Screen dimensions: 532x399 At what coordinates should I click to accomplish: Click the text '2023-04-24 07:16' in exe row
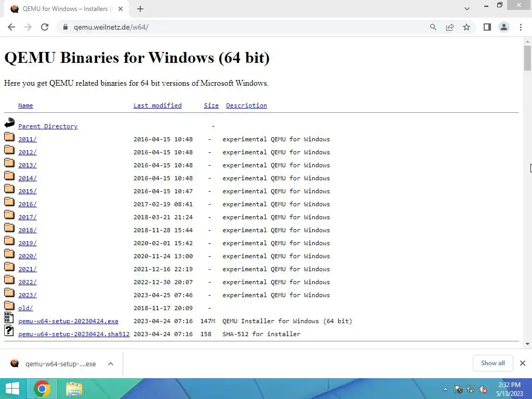point(163,321)
